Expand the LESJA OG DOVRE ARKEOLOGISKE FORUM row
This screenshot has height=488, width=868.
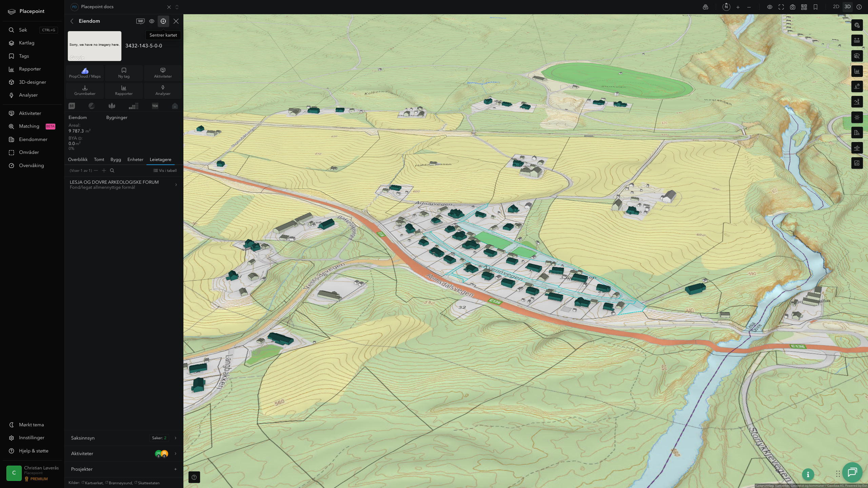[x=124, y=185]
